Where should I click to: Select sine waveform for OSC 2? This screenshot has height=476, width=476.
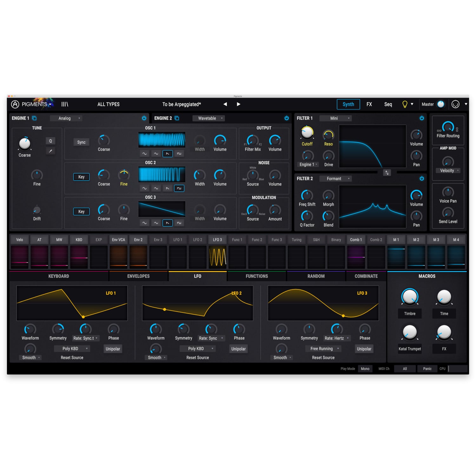tap(144, 188)
